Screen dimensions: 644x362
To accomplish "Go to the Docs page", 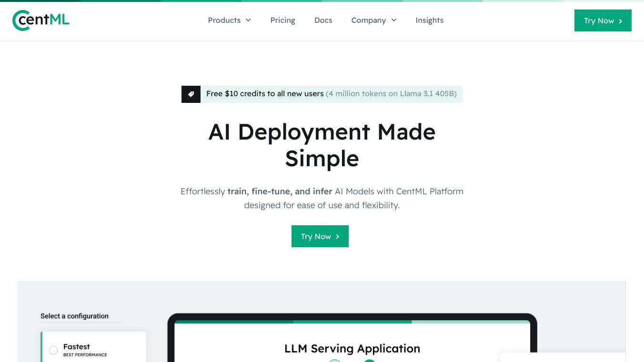I will click(x=323, y=20).
